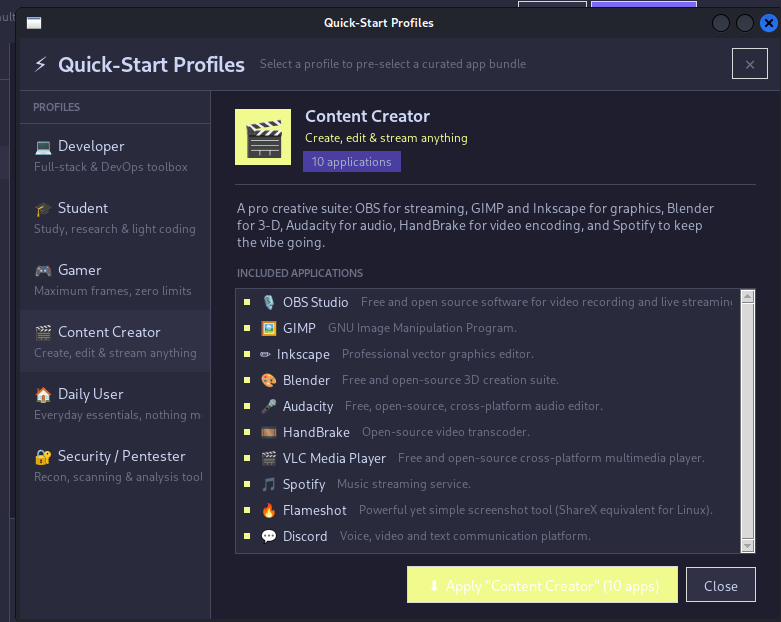Click the OBS Studio microphone icon

268,302
